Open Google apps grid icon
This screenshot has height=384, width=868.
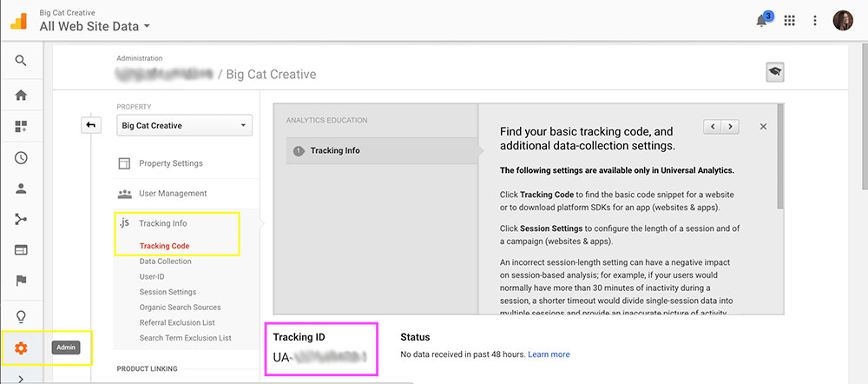pos(789,21)
